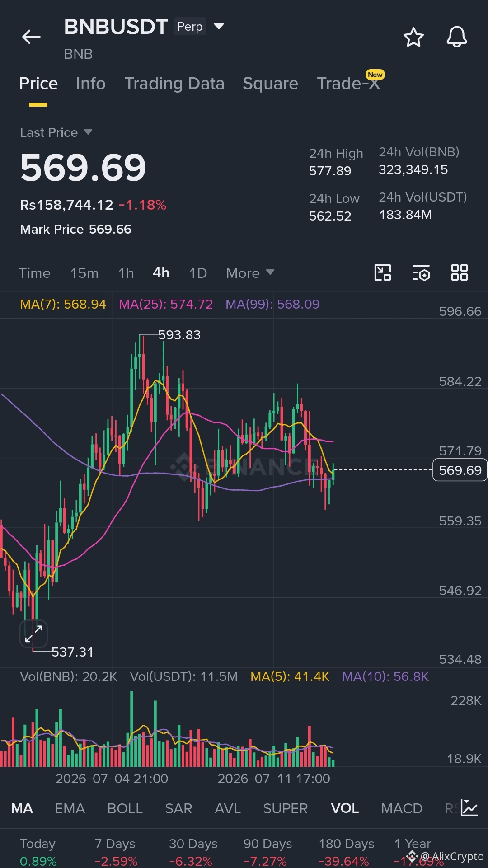Toggle the SAR indicator
Viewport: 488px width, 868px height.
point(178,808)
